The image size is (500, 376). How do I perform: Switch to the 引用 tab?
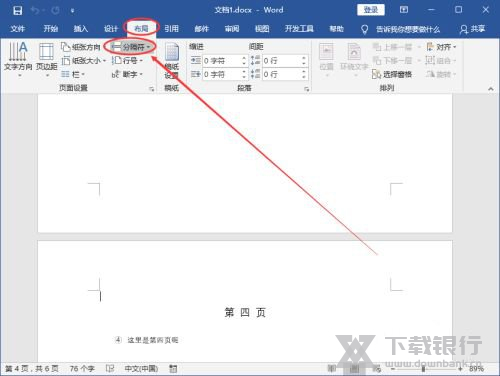(171, 29)
